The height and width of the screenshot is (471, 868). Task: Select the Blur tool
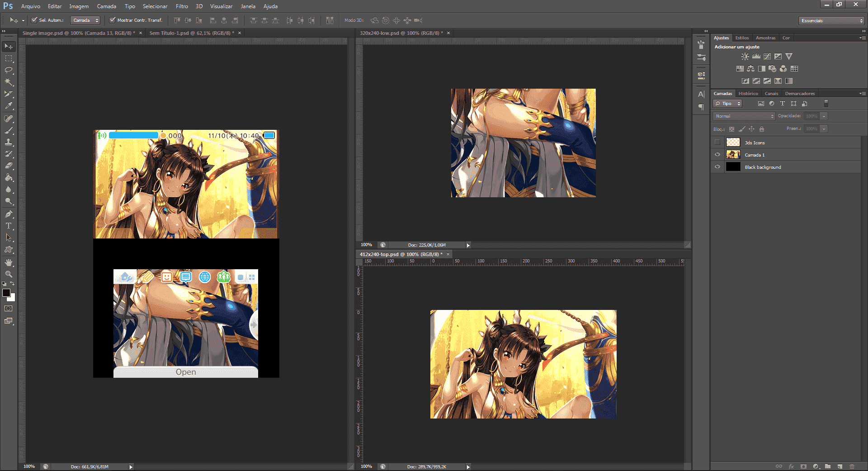[9, 189]
